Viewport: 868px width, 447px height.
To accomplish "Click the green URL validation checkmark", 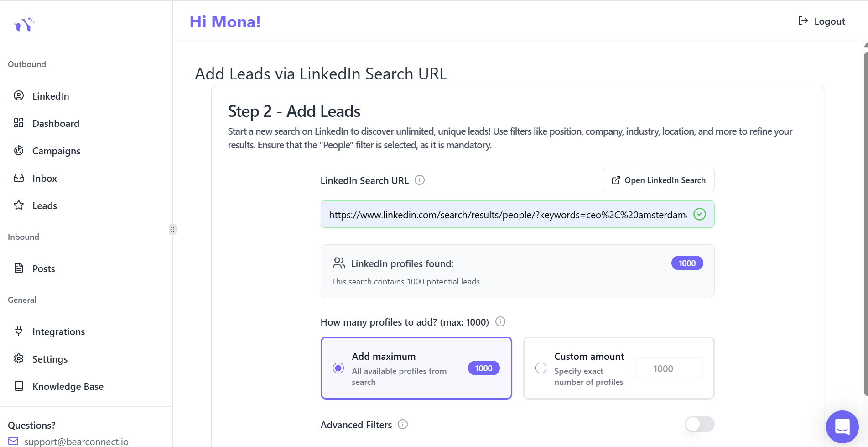I will (x=699, y=215).
